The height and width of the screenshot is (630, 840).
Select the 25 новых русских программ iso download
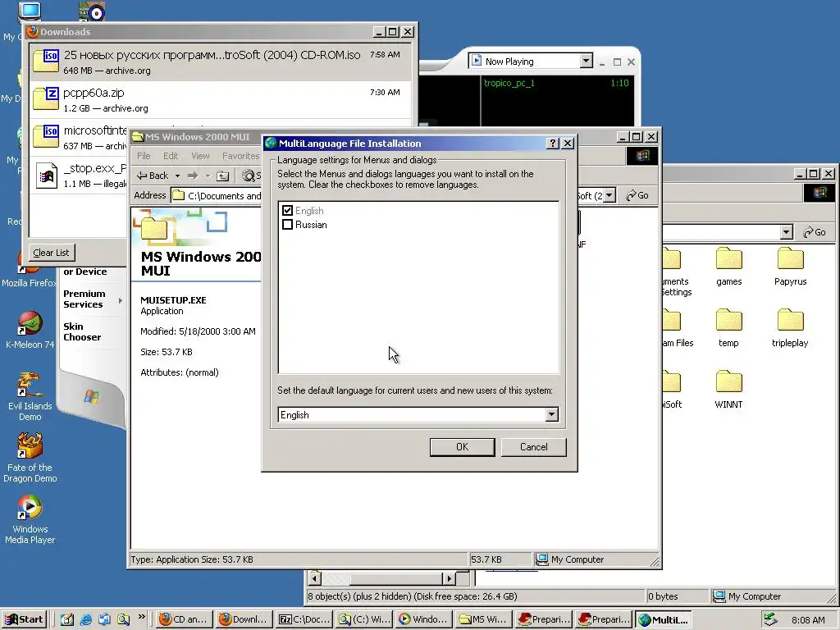(221, 62)
